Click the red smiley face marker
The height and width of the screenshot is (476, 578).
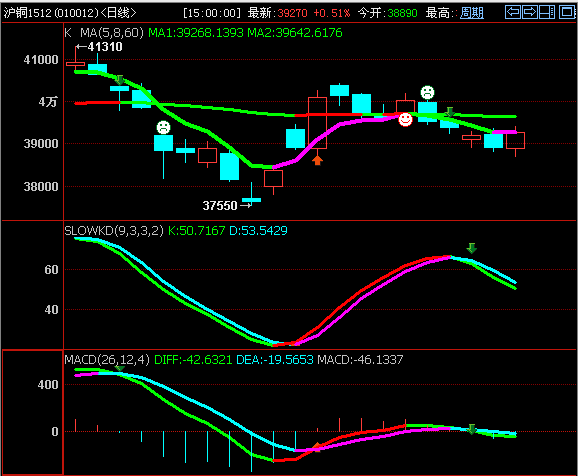pyautogui.click(x=405, y=119)
